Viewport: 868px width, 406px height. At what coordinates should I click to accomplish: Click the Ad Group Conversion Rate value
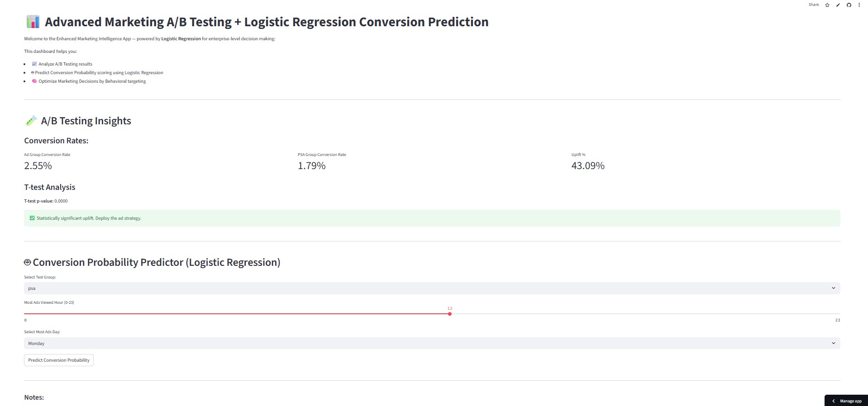point(38,166)
